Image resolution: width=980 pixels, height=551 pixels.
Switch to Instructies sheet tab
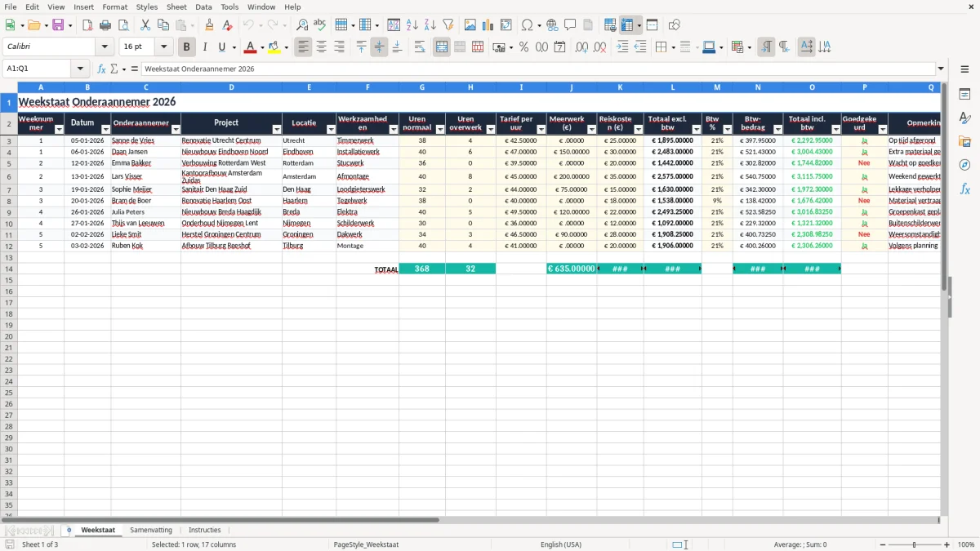205,530
